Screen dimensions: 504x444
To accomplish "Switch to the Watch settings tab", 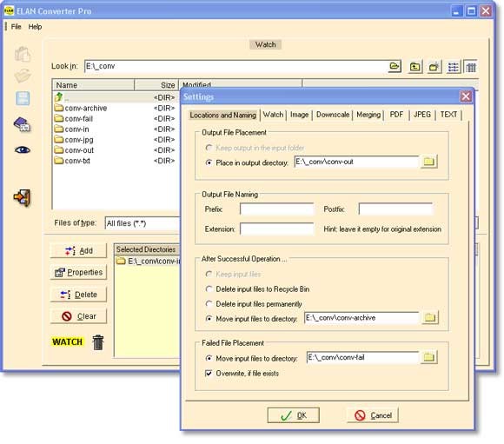I will 273,115.
